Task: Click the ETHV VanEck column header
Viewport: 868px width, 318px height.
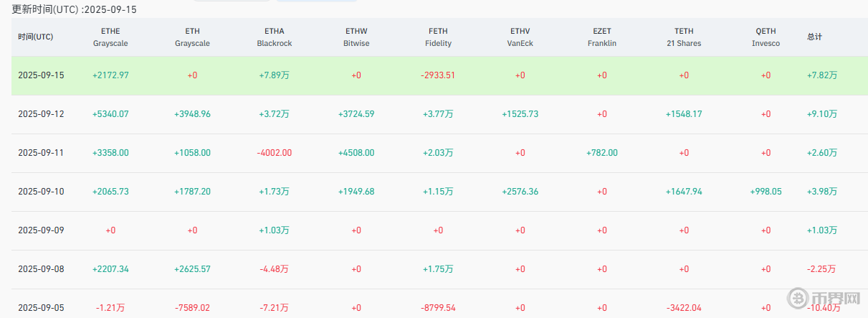Action: (520, 37)
